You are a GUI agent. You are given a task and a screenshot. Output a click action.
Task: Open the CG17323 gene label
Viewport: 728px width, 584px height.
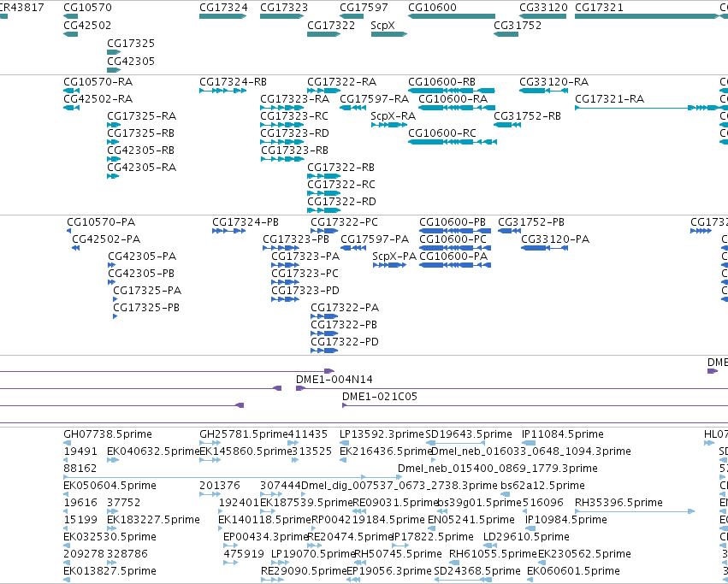pyautogui.click(x=284, y=8)
